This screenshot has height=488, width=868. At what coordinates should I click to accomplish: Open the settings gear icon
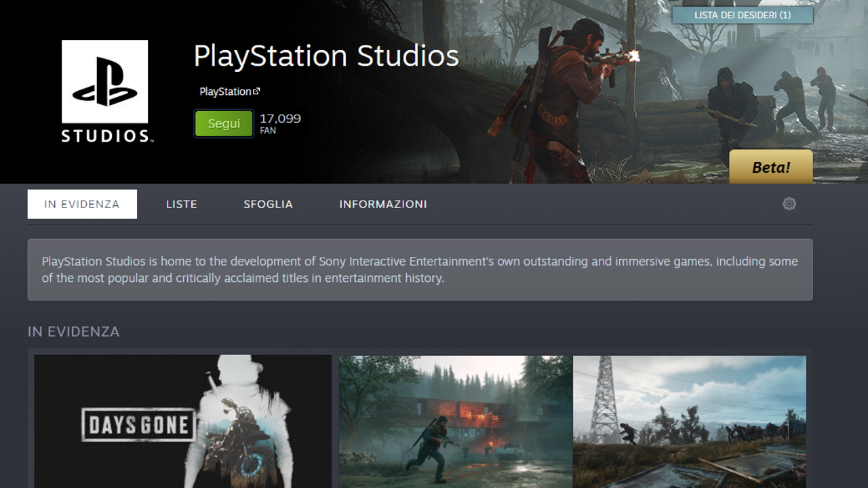[x=789, y=204]
